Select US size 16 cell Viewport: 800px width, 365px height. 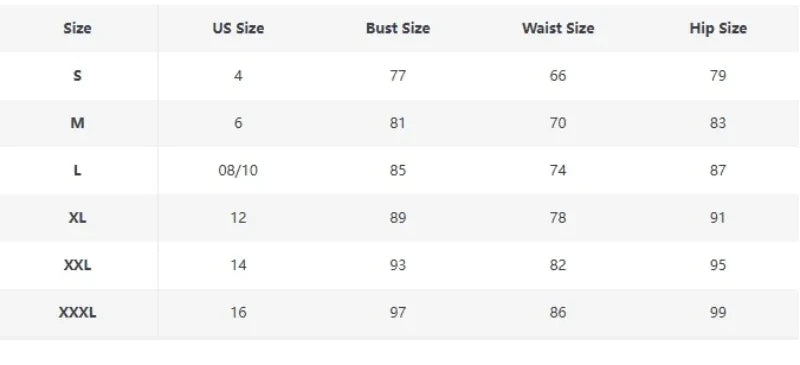point(238,312)
